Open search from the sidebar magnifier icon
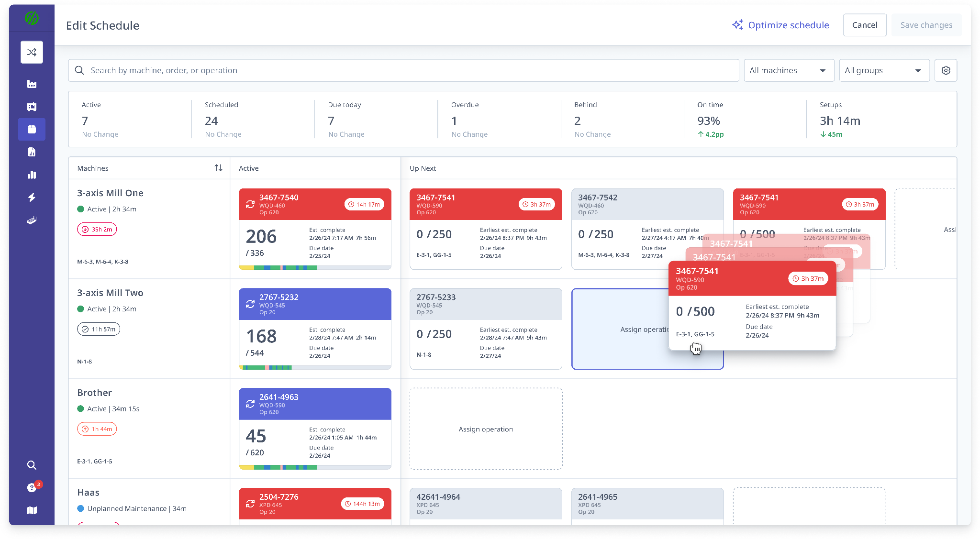Screen dimensions: 980x539 (x=32, y=465)
